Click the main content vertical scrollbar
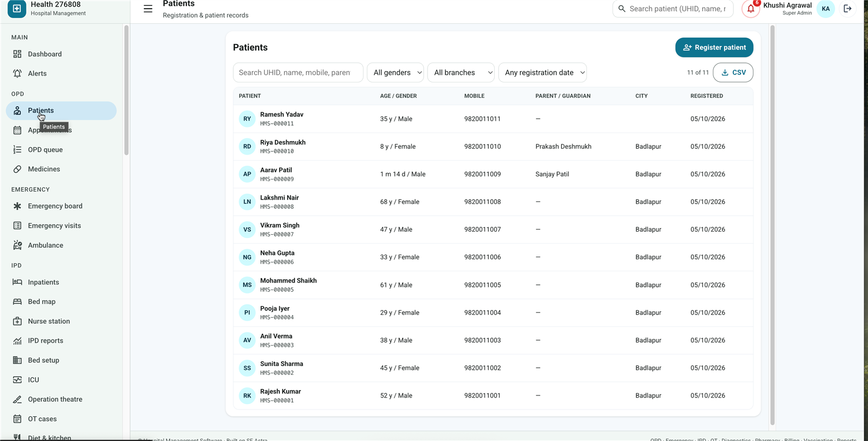The height and width of the screenshot is (441, 868). coord(772,225)
